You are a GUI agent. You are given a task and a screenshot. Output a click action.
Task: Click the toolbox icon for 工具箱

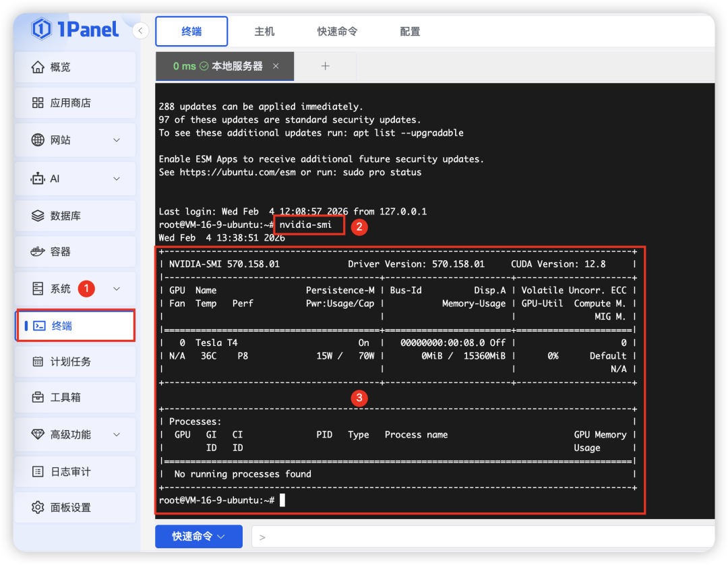pyautogui.click(x=38, y=397)
